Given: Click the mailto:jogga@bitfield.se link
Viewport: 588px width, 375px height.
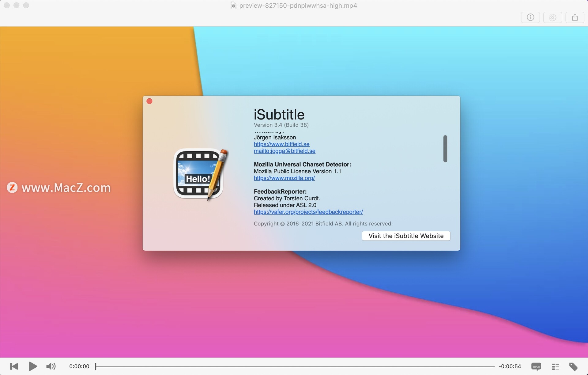Looking at the screenshot, I should 285,151.
